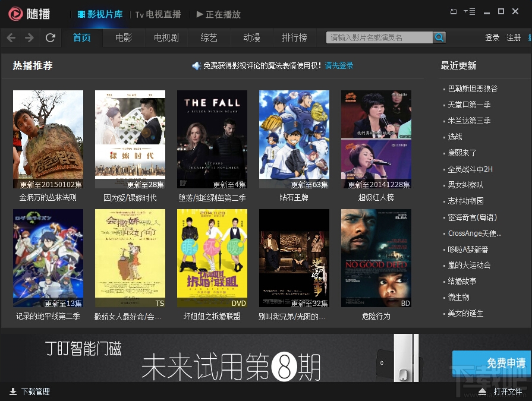The image size is (532, 401).
Task: Click the 注册 register link
Action: coord(514,37)
